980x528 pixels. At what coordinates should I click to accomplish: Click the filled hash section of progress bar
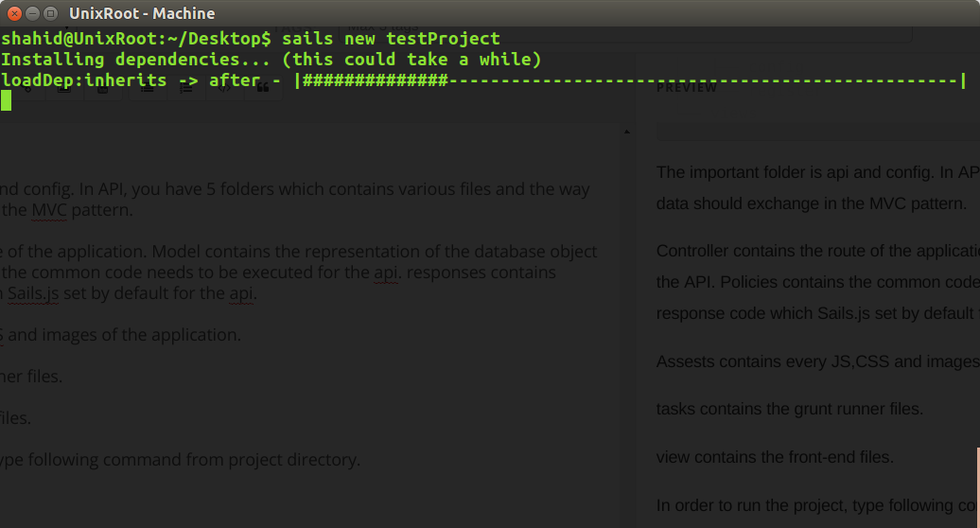374,80
